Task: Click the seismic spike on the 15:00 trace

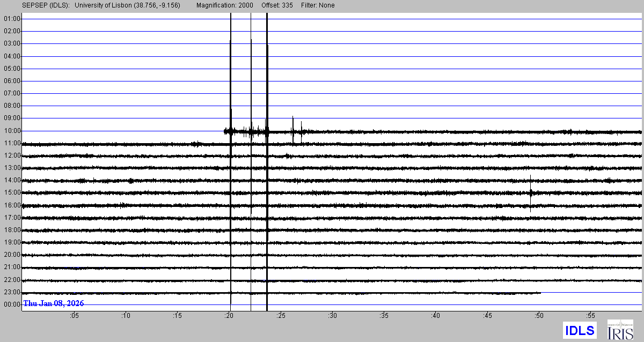Action: pyautogui.click(x=530, y=193)
